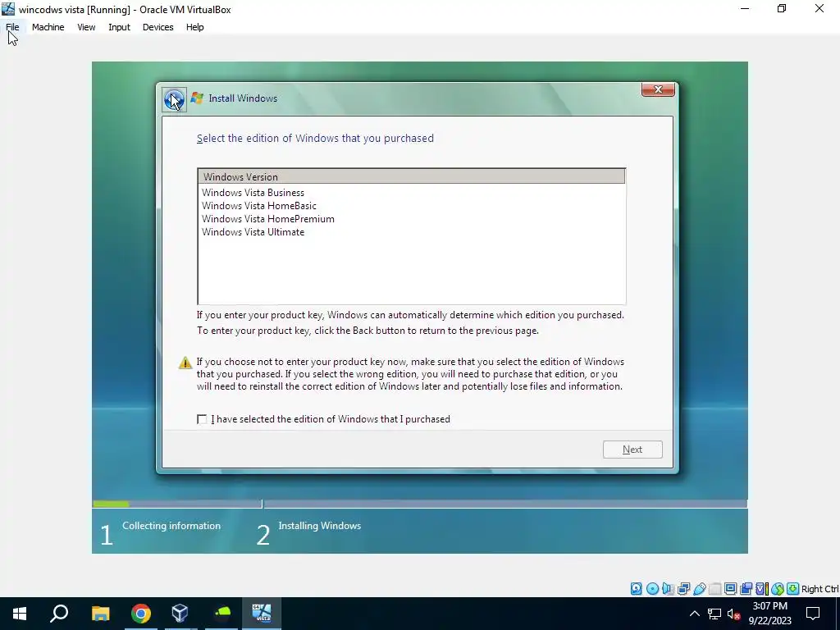Tick 'I have selected the edition' checkbox
Image resolution: width=840 pixels, height=630 pixels.
click(202, 419)
